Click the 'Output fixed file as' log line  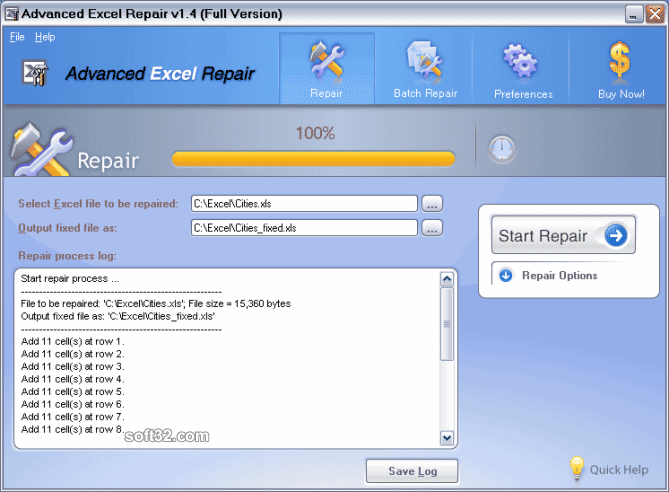118,316
